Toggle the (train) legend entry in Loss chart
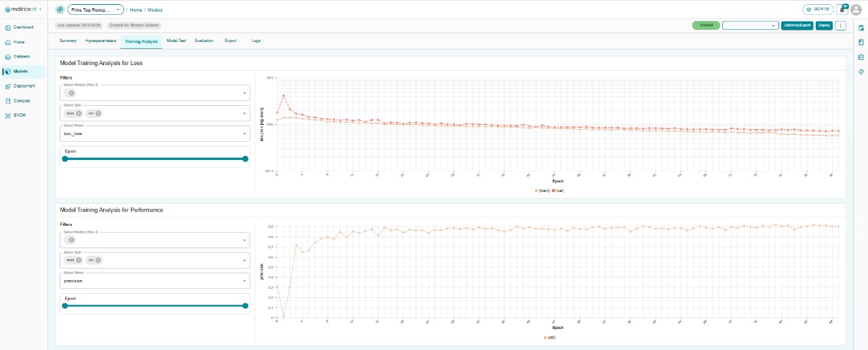This screenshot has height=350, width=868. click(542, 191)
